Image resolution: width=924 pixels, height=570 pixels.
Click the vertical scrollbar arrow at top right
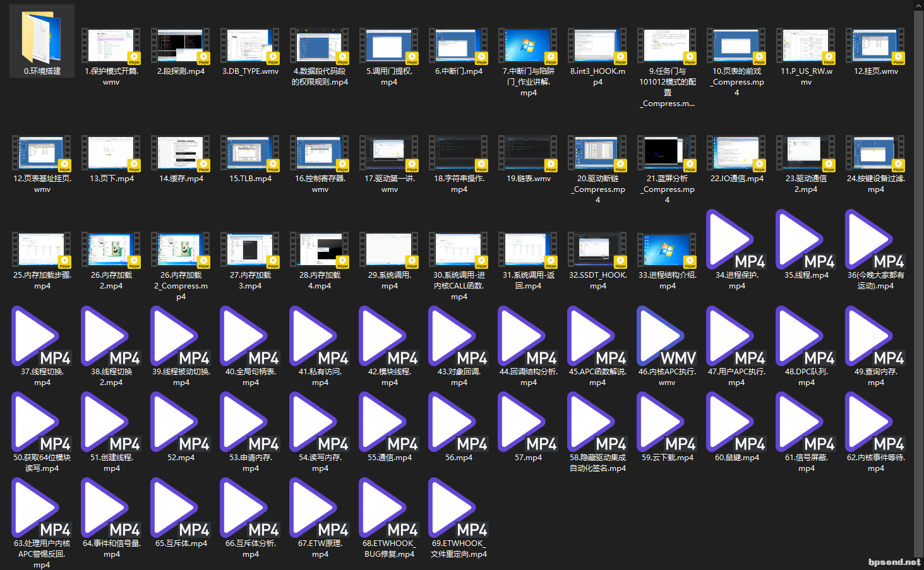click(919, 5)
